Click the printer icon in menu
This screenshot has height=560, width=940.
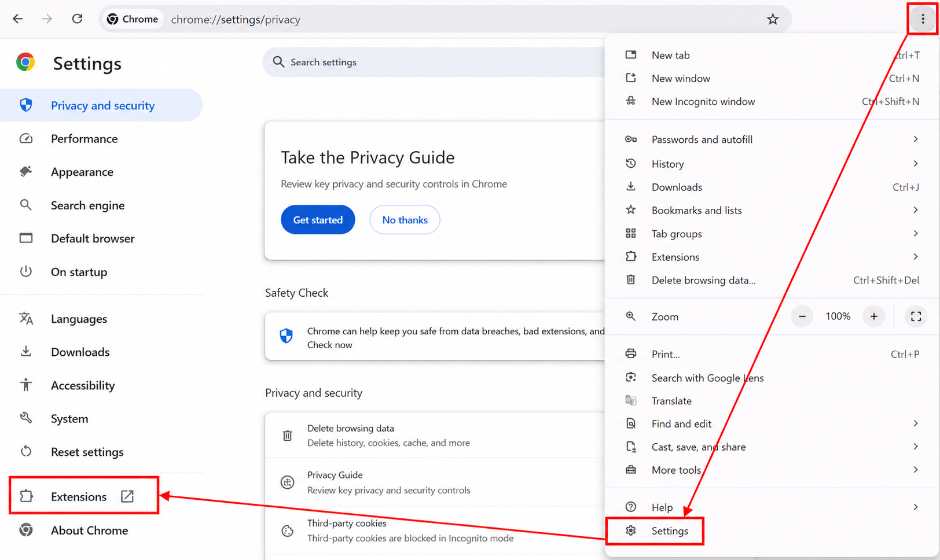tap(631, 353)
